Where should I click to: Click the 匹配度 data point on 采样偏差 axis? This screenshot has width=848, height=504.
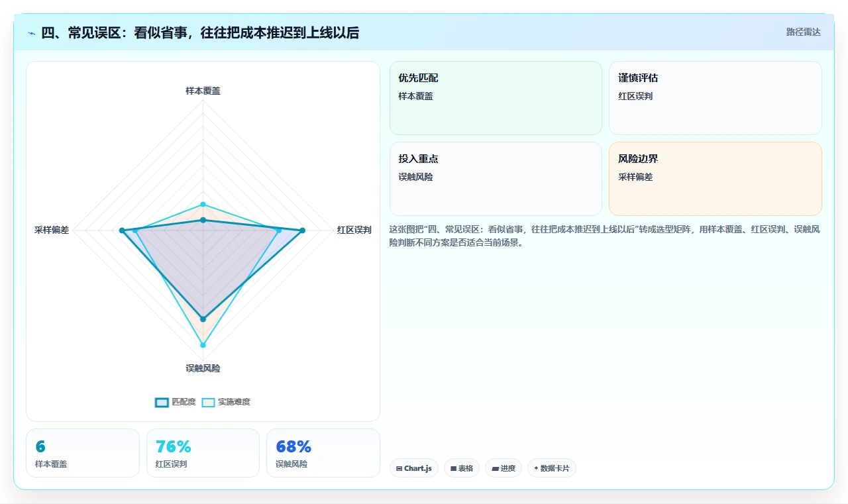pos(122,230)
